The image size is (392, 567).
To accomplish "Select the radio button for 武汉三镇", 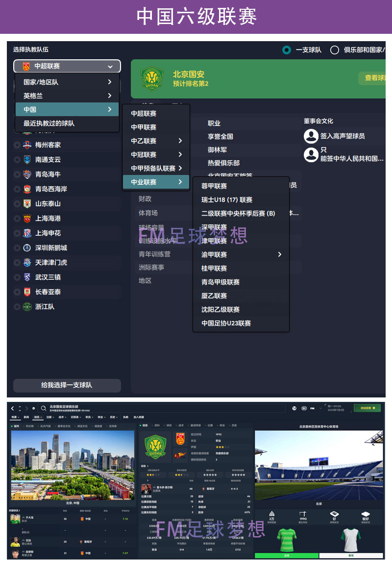I will pyautogui.click(x=17, y=277).
